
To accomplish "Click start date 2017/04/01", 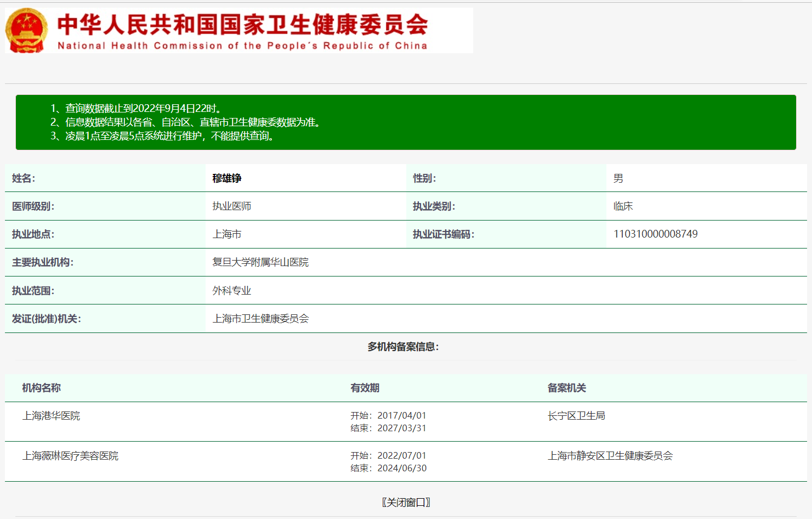I will tap(402, 416).
